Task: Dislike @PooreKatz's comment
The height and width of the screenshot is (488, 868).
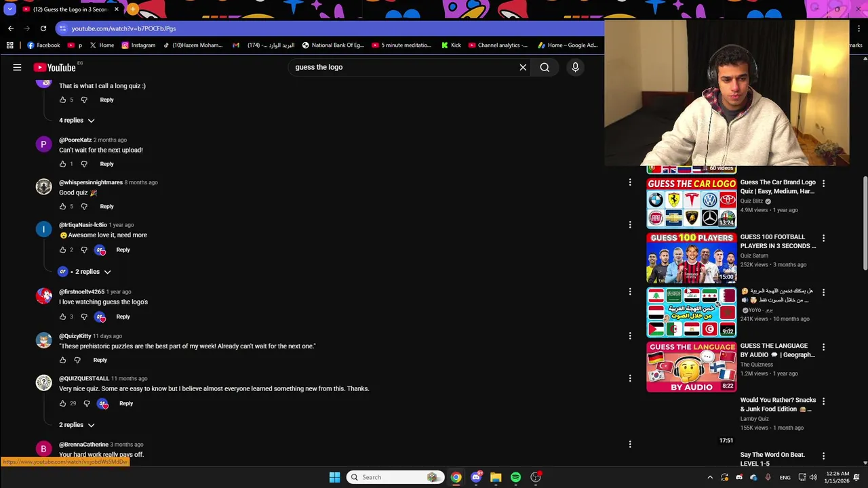Action: (x=84, y=164)
